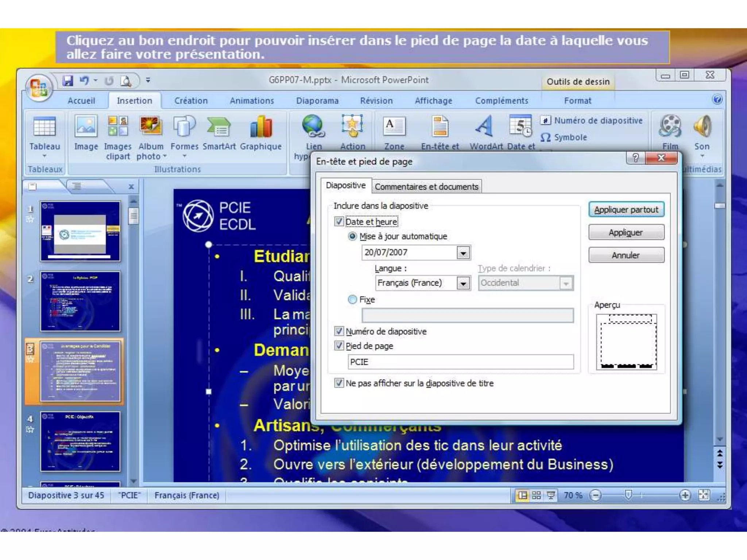The width and height of the screenshot is (747, 560).
Task: Insert a Graphique chart
Action: (x=261, y=133)
